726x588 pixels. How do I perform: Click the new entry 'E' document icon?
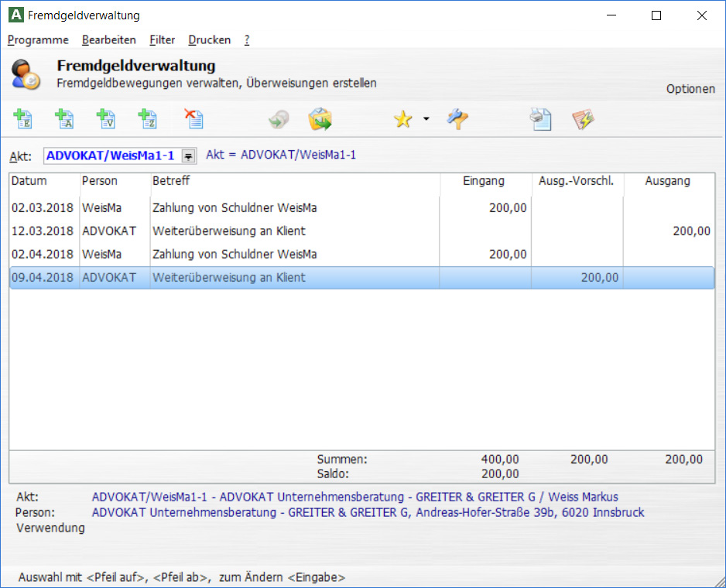click(22, 119)
